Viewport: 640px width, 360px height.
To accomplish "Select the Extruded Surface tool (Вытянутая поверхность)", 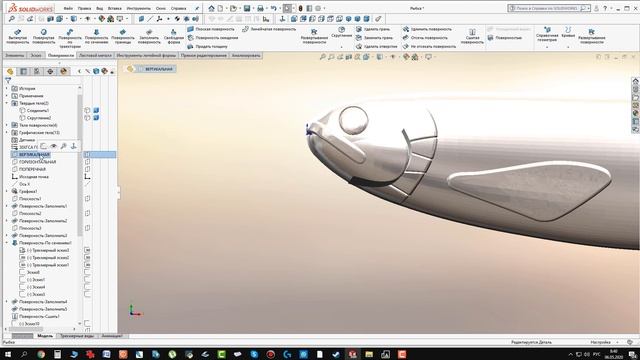I will coord(18,36).
